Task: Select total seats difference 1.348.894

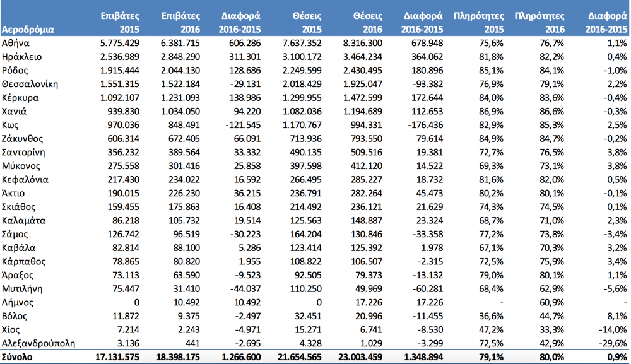Action: pos(424,357)
